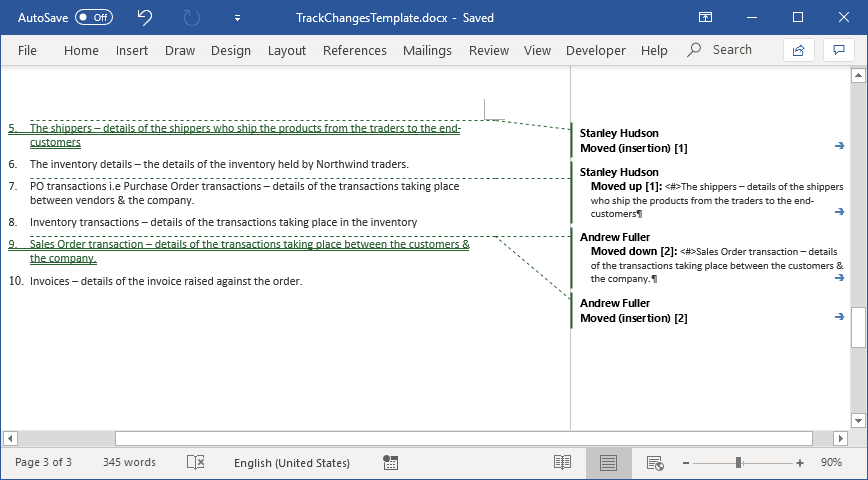Image resolution: width=868 pixels, height=480 pixels.
Task: Click the zoom out minus button
Action: (685, 463)
